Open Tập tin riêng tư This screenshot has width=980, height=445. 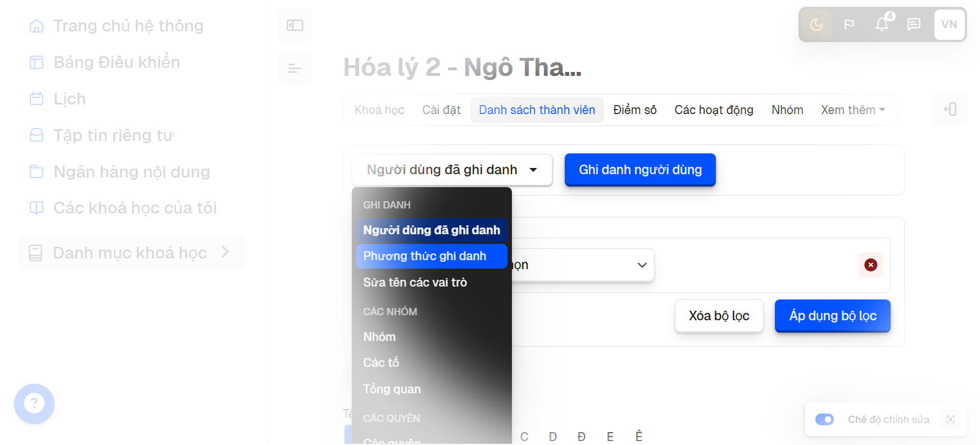click(x=114, y=135)
